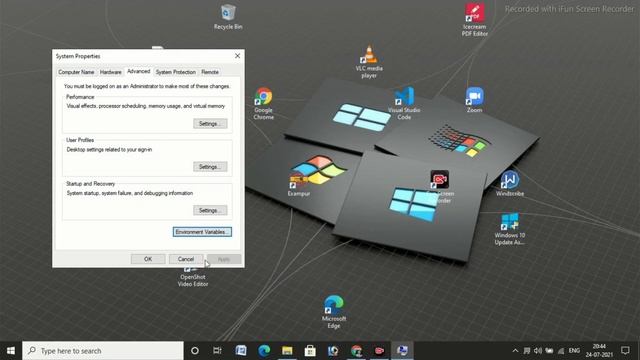Image resolution: width=640 pixels, height=360 pixels.
Task: Open Task View on the taskbar
Action: click(x=217, y=351)
